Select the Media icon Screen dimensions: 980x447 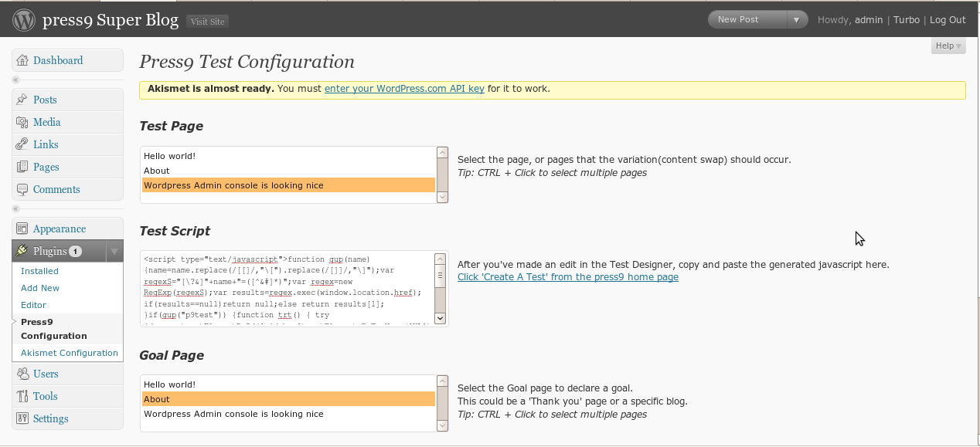pos(22,122)
